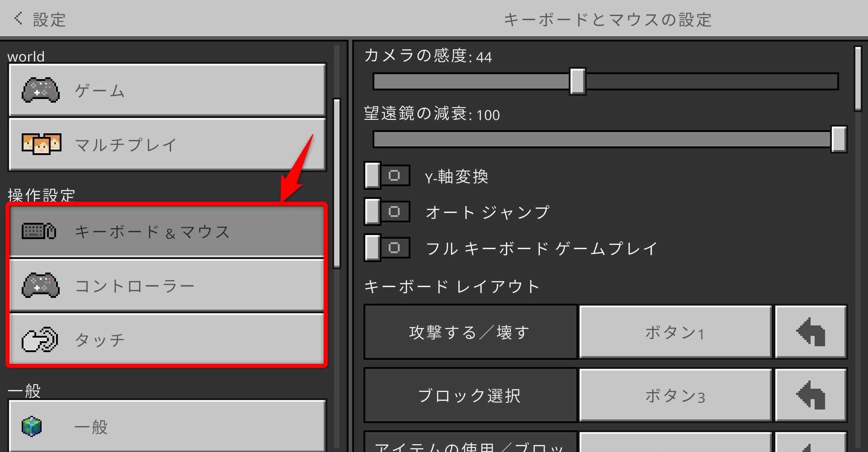Click the reset arrow for 攻撃する／壊す binding
The width and height of the screenshot is (868, 452).
811,332
